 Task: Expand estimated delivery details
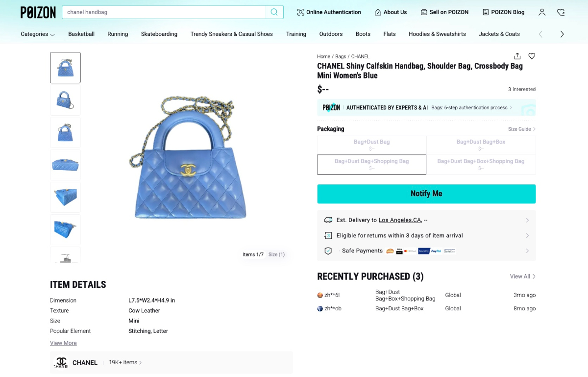click(527, 220)
